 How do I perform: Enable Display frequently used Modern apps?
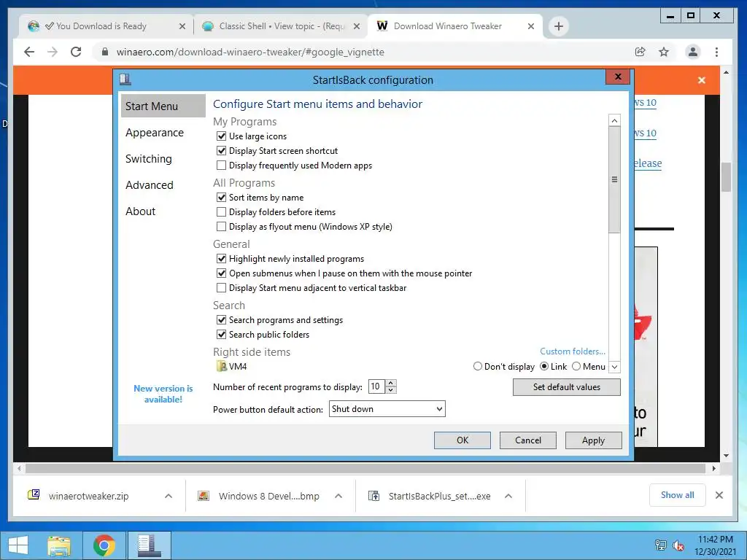(221, 166)
